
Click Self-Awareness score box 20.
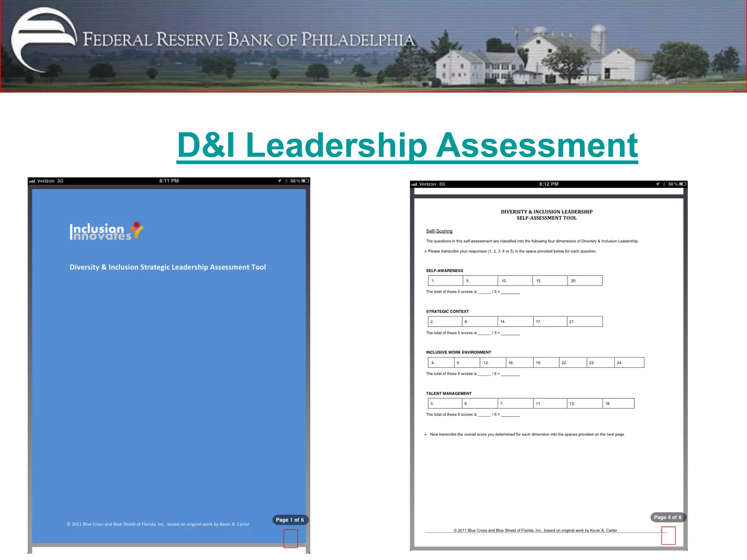585,281
